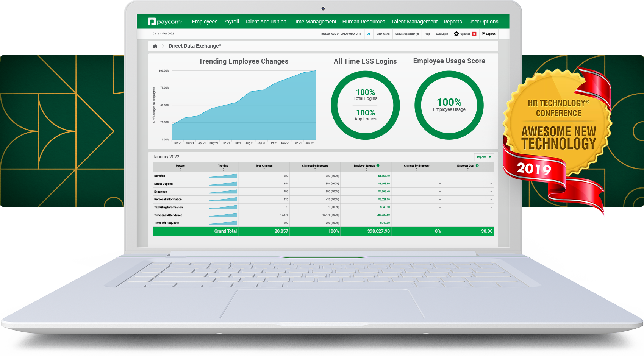
Task: Click the Employee Usage score ring
Action: 449,105
